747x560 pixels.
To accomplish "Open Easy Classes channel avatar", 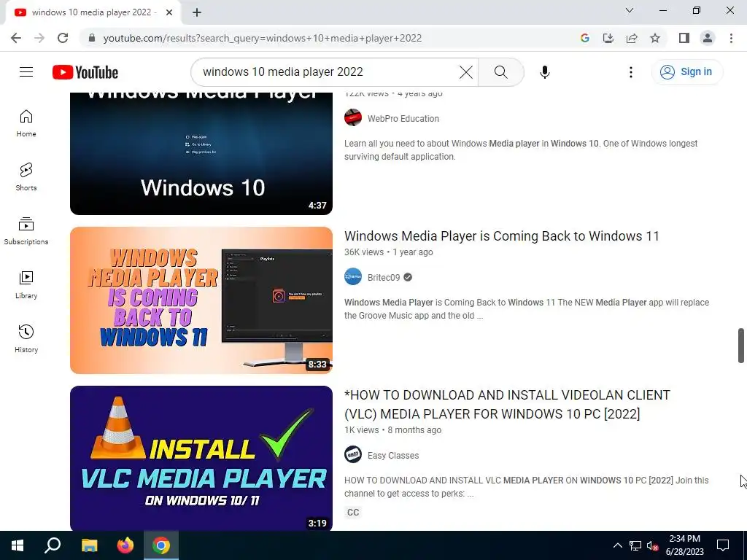I will pos(353,454).
